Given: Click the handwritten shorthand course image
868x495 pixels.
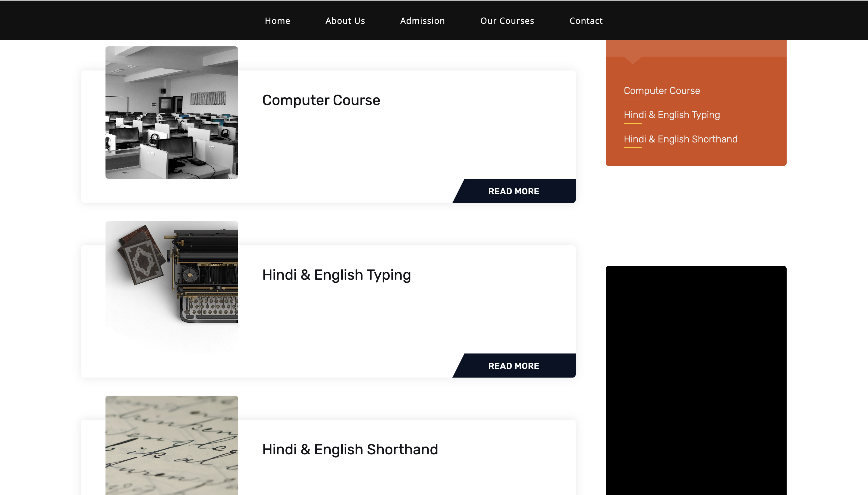Looking at the screenshot, I should point(171,445).
